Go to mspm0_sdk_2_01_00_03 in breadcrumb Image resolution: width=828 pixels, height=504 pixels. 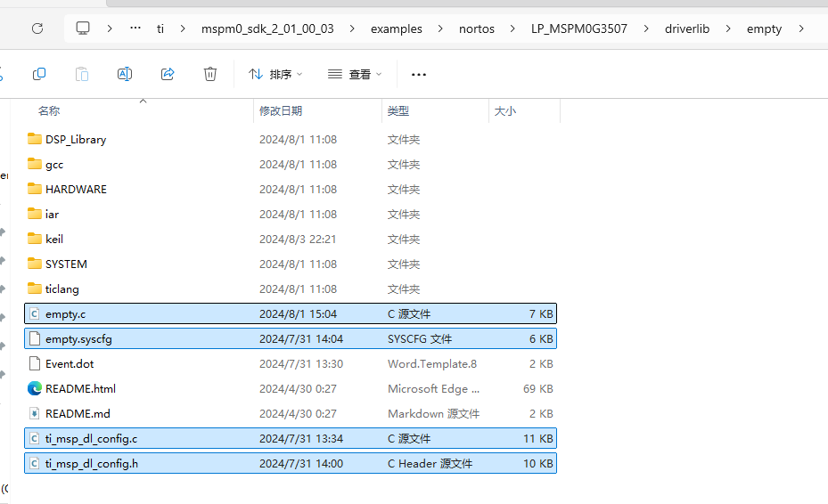click(267, 28)
